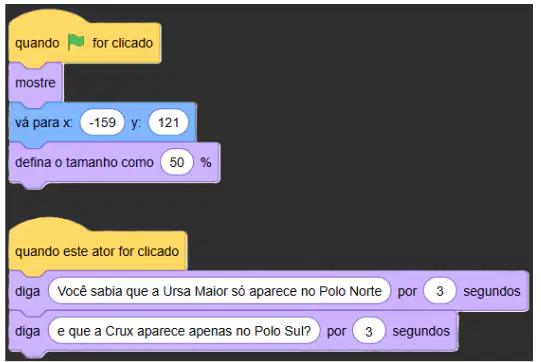Select the 'defina o tamanho como' block
Viewport: 541px width, 362px height.
(114, 162)
